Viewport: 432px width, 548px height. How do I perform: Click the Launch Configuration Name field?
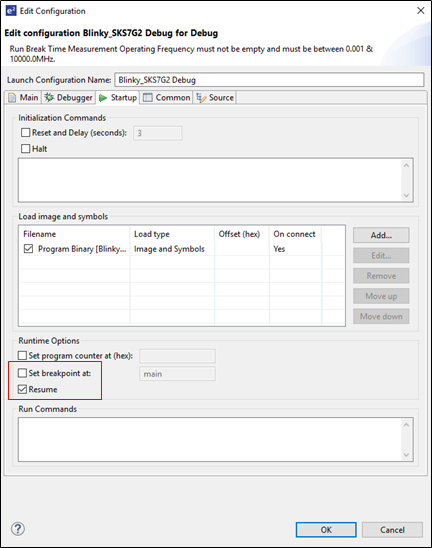click(269, 80)
